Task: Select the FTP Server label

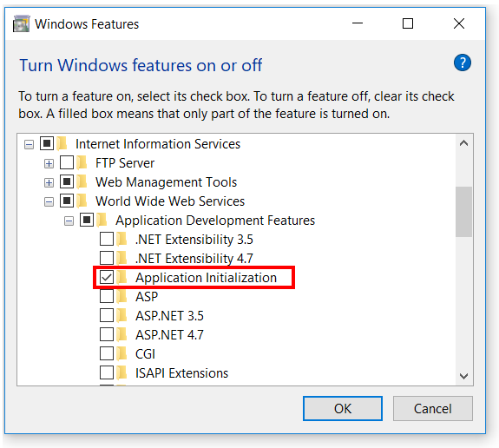Action: [125, 163]
